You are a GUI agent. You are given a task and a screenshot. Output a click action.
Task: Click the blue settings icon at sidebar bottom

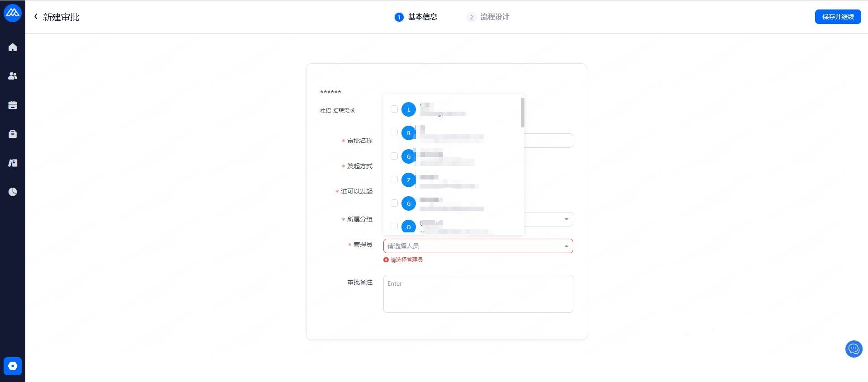click(x=13, y=366)
